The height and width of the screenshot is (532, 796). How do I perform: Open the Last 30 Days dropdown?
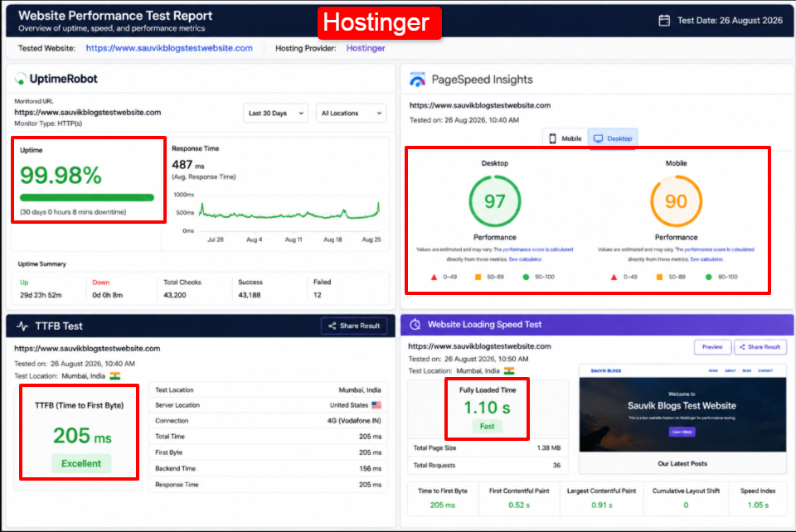coord(275,113)
